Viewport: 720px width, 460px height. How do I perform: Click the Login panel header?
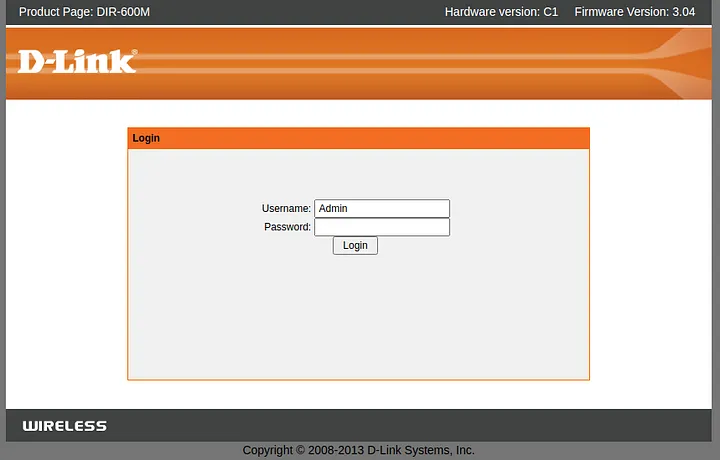358,138
